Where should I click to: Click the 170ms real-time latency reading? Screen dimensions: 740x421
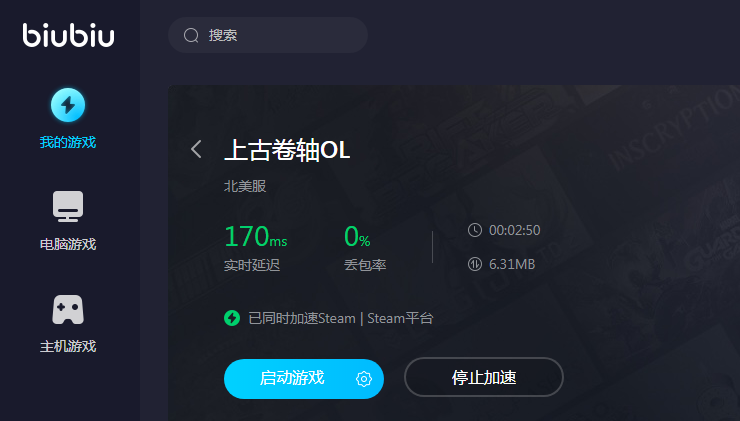pos(256,236)
